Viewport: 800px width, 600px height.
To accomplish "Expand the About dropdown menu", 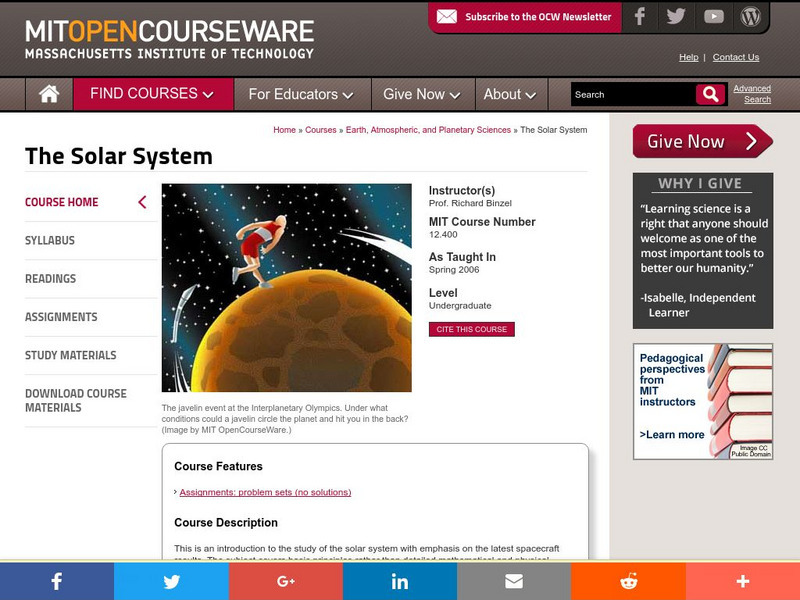I will coord(511,94).
